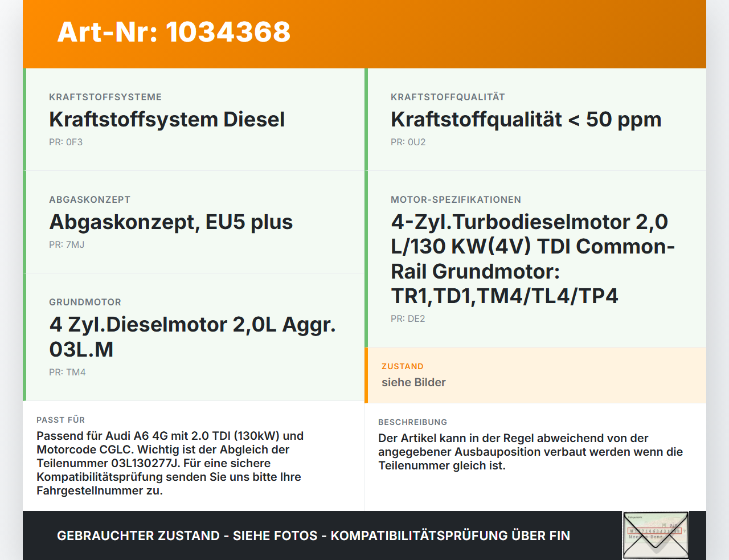Select the 4 Zyl.Dieselmotor Grundmotor card

coord(194,337)
